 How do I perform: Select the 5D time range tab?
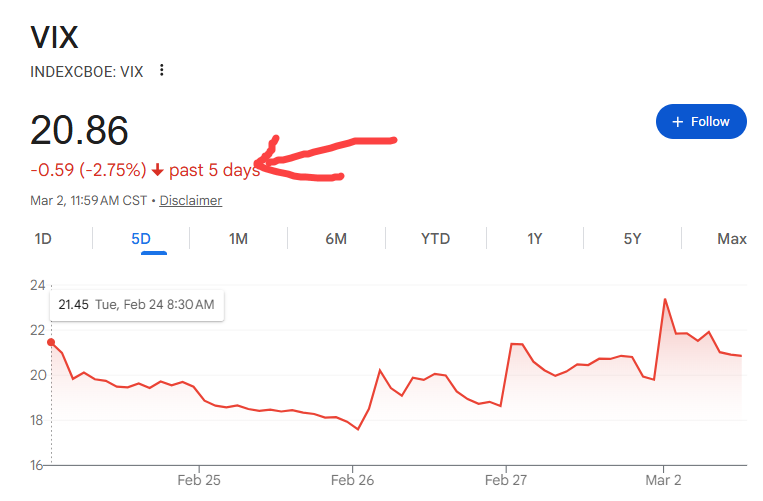tap(141, 239)
